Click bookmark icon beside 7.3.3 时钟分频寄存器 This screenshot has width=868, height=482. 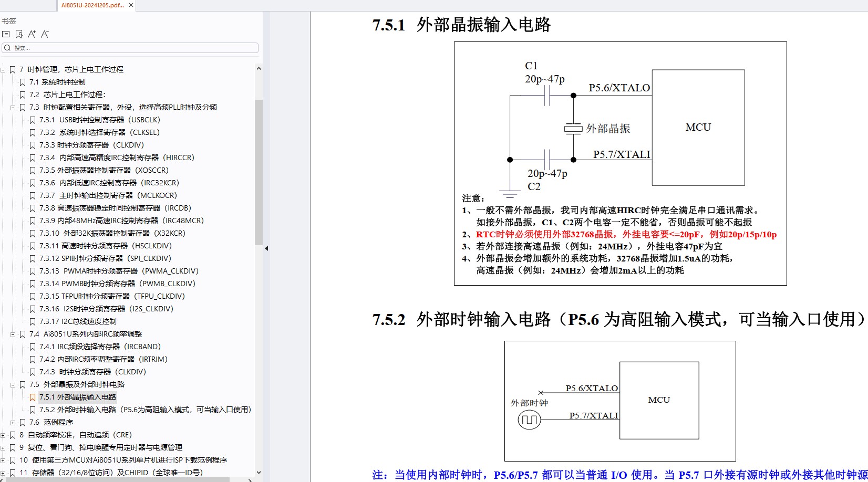[33, 145]
